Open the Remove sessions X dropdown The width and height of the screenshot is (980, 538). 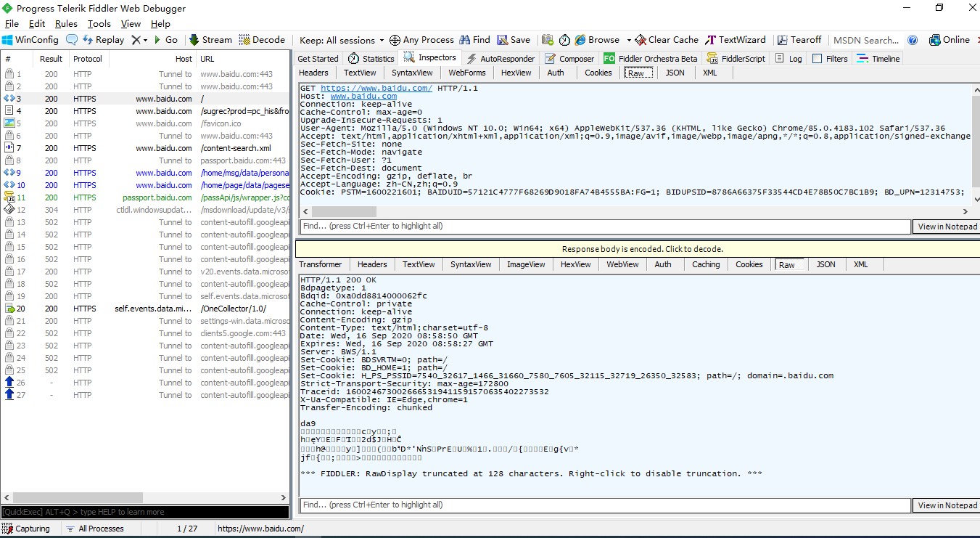click(139, 40)
